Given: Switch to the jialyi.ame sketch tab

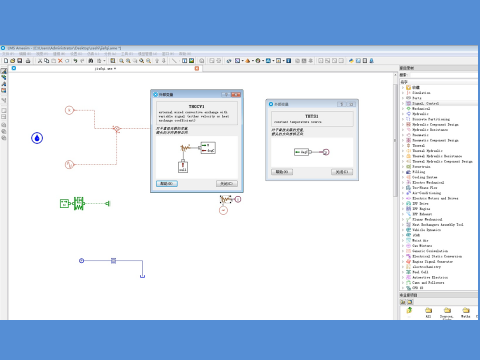Looking at the screenshot, I should 105,69.
